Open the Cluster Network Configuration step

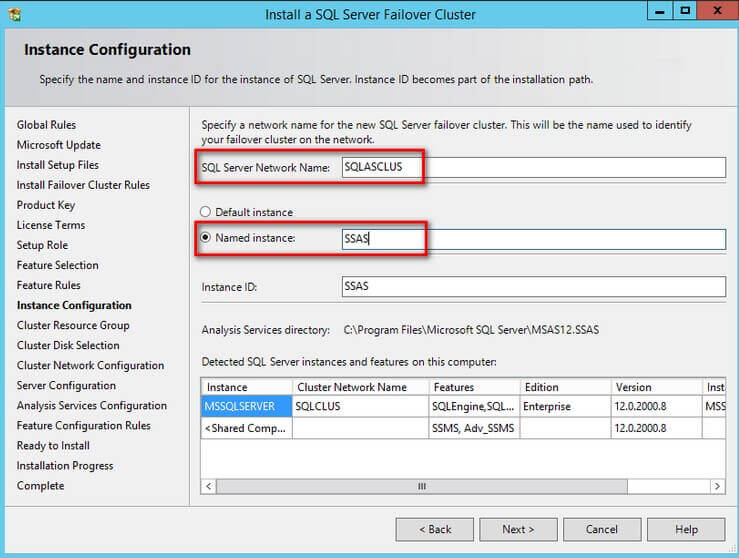click(x=90, y=365)
